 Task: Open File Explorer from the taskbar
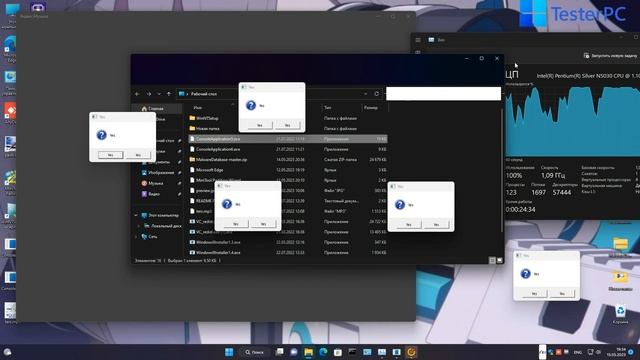coord(308,352)
